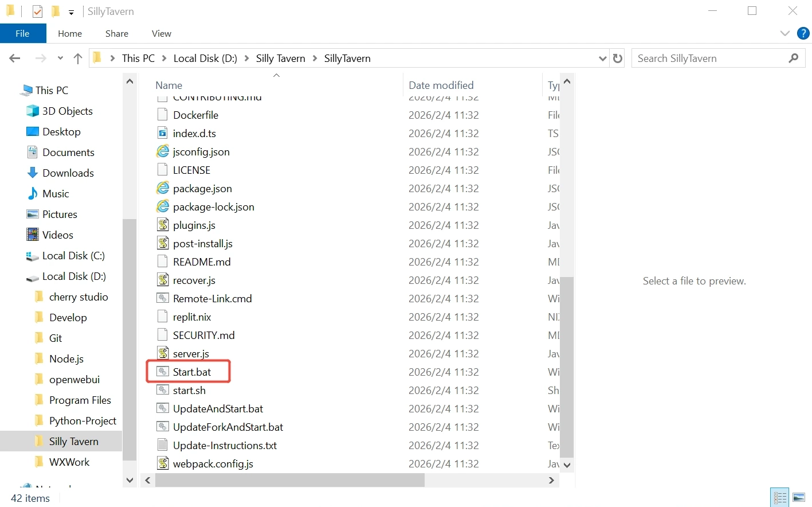812x507 pixels.
Task: Click Local Disk (D:) in breadcrumb path
Action: (x=205, y=58)
